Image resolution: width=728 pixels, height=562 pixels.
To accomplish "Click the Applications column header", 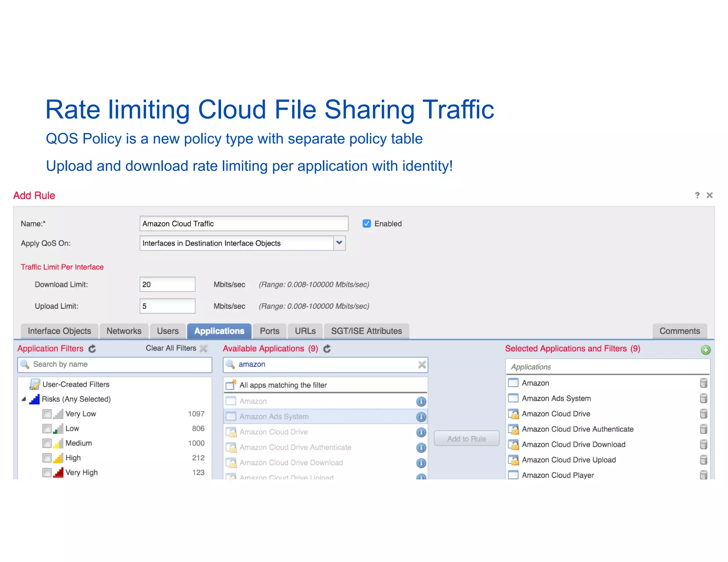I will 608,367.
